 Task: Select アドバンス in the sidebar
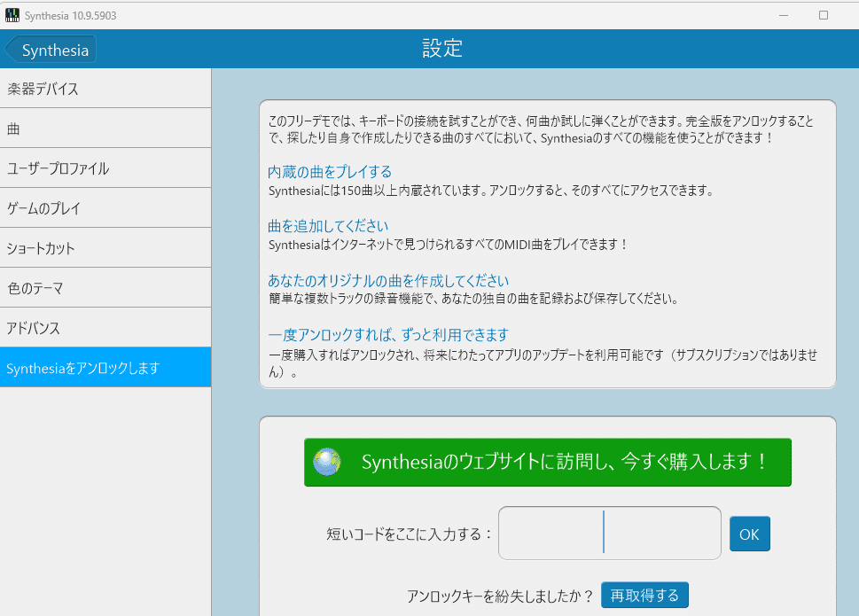(105, 328)
